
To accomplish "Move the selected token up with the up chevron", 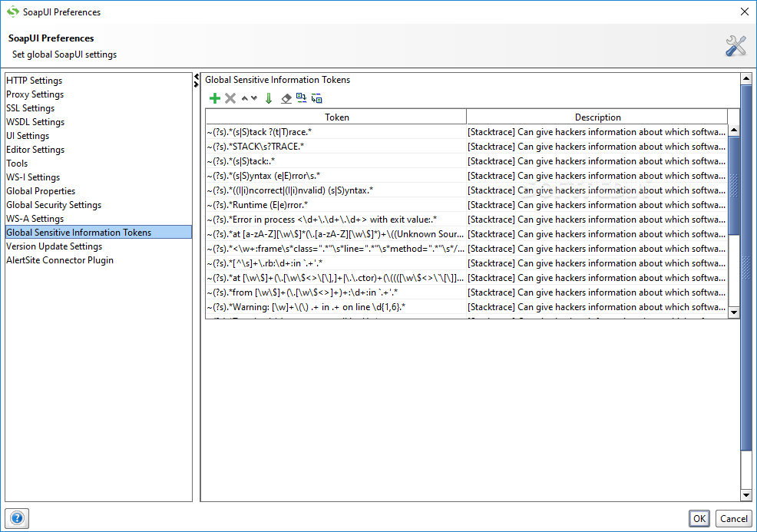I will (x=245, y=98).
